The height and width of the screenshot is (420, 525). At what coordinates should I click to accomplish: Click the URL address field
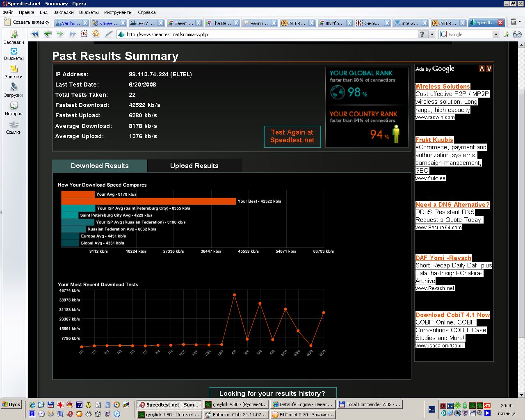pos(271,34)
